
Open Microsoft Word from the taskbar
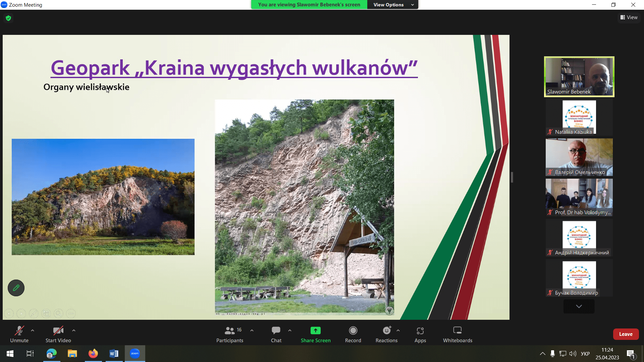(114, 354)
